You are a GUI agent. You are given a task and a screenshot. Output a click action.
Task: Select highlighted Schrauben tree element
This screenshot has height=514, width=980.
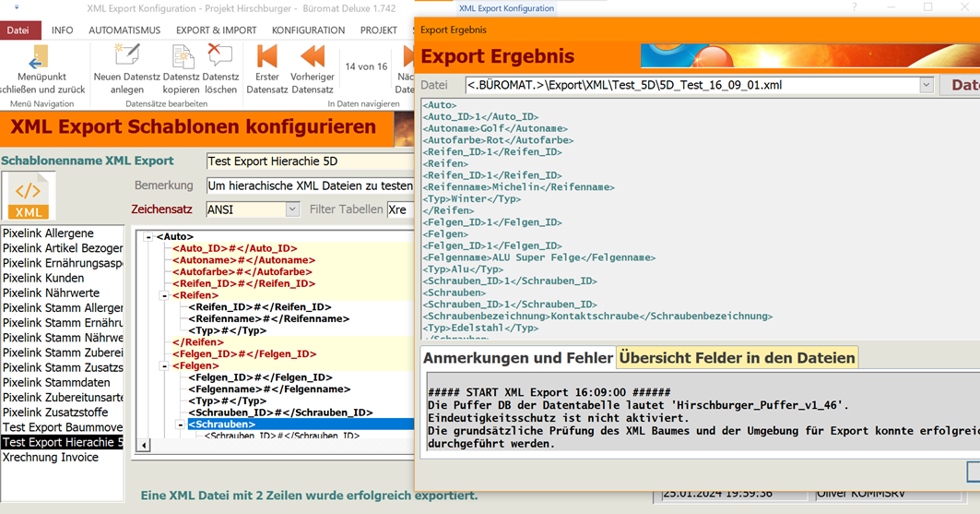click(222, 424)
